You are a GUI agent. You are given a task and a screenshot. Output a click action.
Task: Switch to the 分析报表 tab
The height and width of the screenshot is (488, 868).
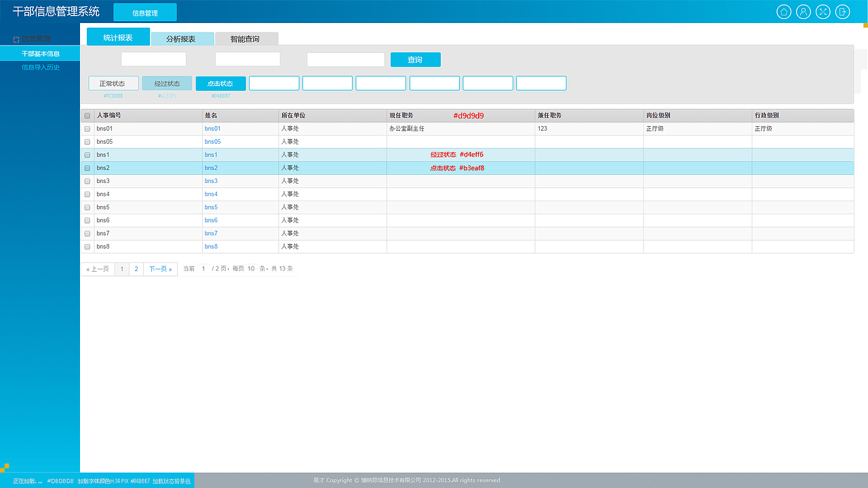182,39
